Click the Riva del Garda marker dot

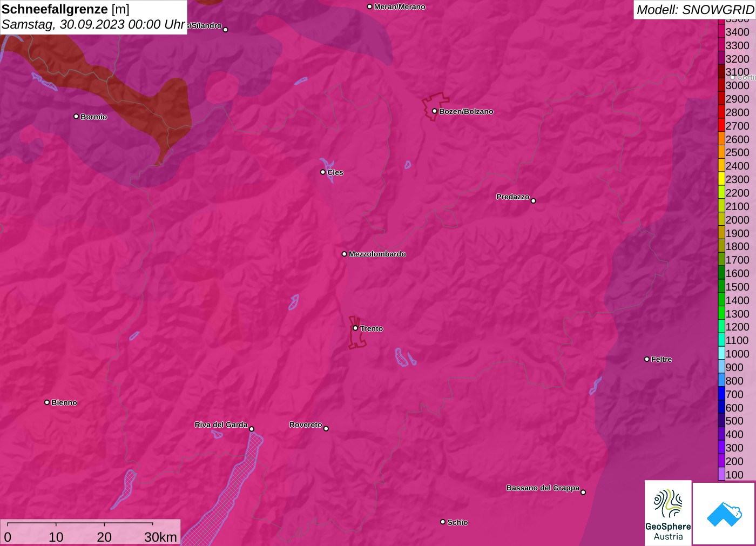[252, 429]
